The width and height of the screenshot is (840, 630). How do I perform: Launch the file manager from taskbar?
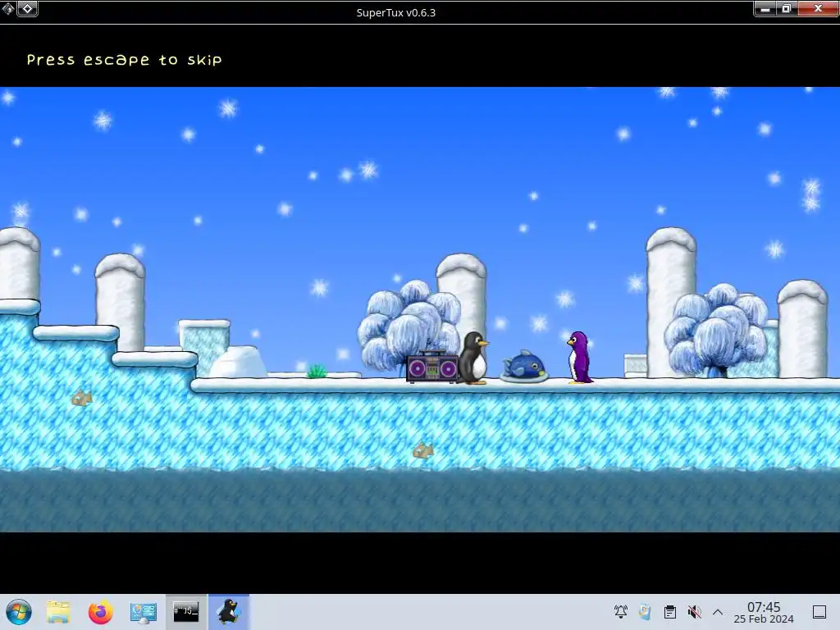(x=58, y=612)
